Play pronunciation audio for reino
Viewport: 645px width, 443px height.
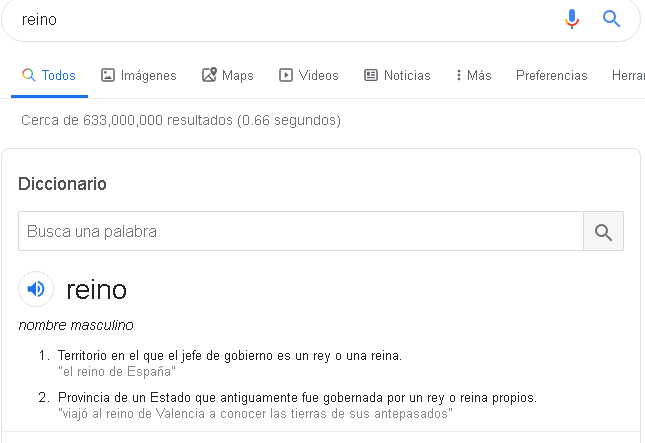[x=36, y=289]
